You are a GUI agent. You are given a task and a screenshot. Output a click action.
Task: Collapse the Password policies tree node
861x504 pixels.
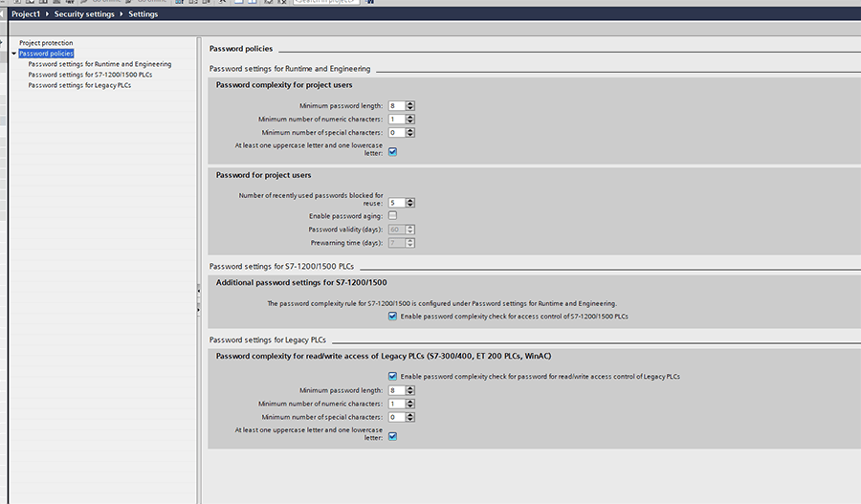(x=13, y=54)
